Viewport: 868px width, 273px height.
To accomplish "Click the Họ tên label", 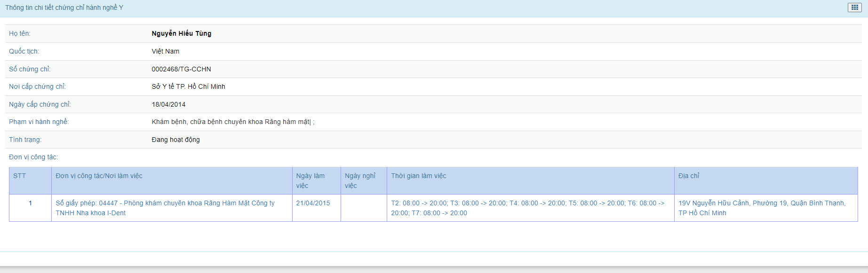I will click(x=20, y=33).
